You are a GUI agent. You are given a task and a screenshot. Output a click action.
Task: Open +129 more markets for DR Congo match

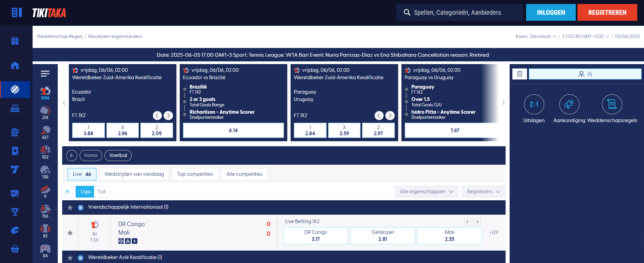pos(494,232)
